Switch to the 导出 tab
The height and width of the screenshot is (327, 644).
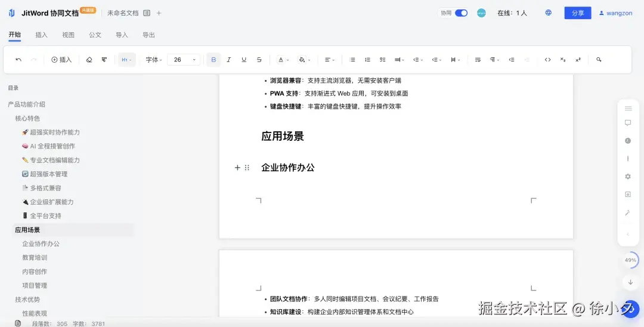click(x=148, y=35)
